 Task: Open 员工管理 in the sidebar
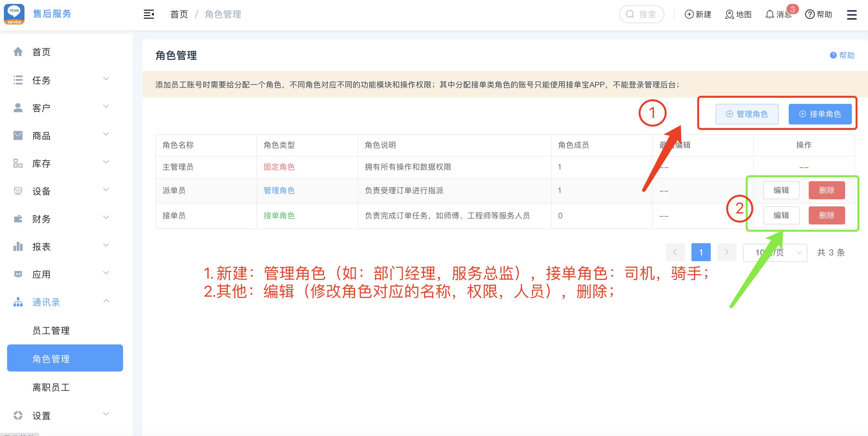tap(51, 330)
